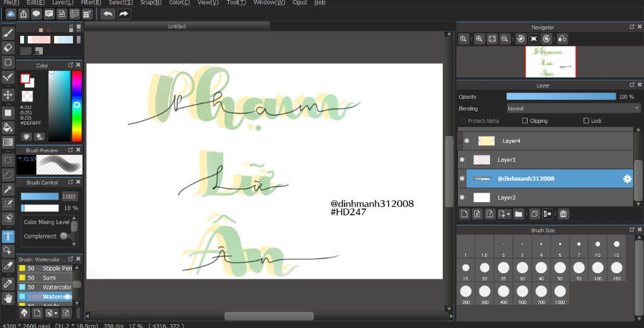
Task: Select the Text tool
Action: tap(8, 236)
